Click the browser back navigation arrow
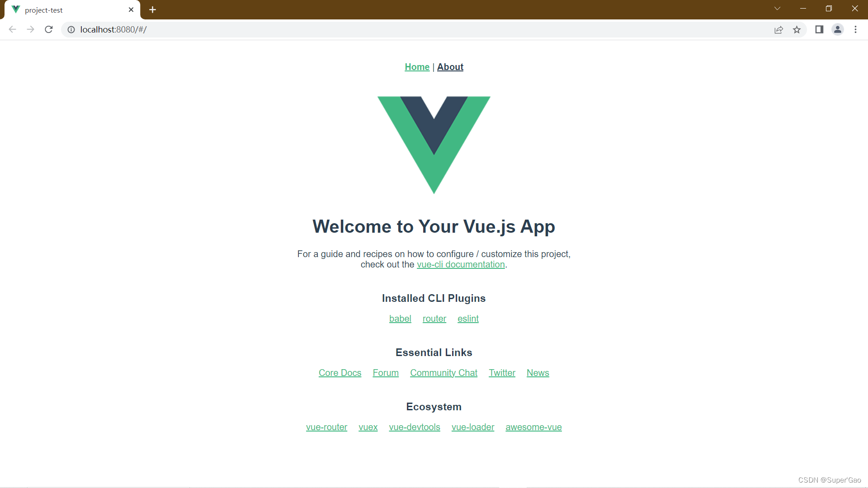Image resolution: width=868 pixels, height=488 pixels. (x=13, y=29)
